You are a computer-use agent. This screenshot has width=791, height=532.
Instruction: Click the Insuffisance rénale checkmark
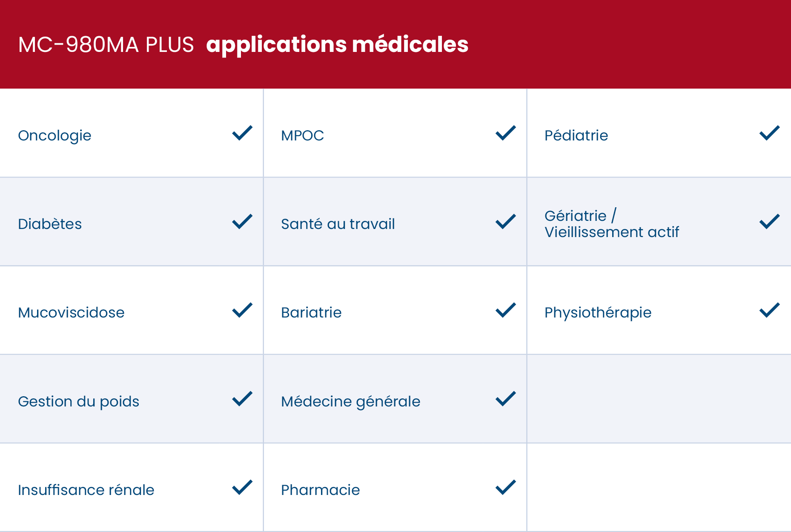(242, 487)
